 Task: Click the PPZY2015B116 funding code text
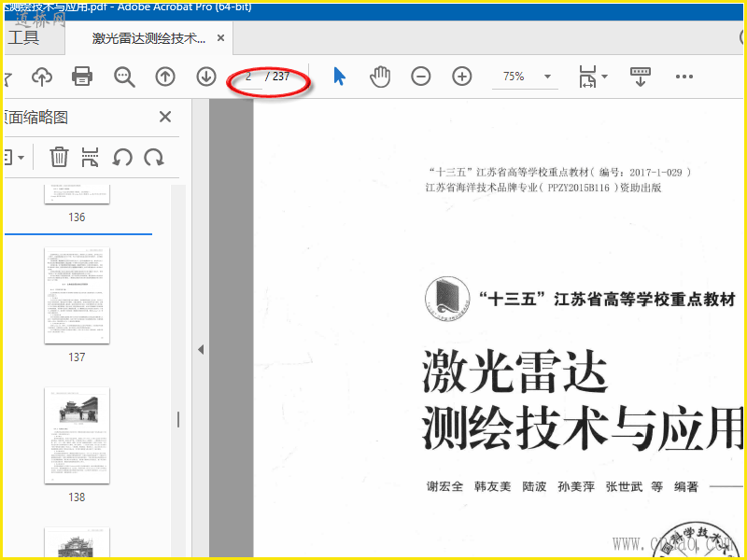click(x=578, y=188)
